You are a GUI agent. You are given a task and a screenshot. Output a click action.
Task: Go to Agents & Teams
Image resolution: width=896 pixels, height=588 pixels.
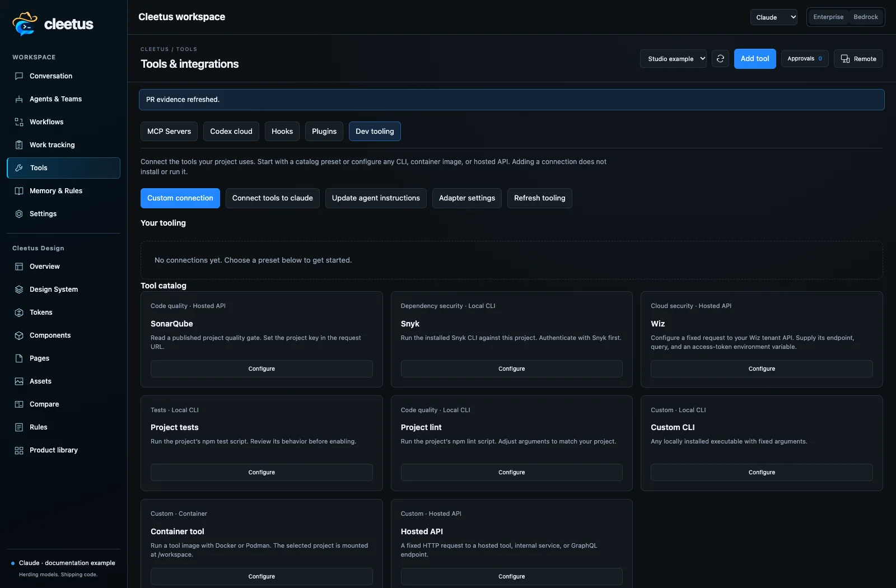coord(63,99)
